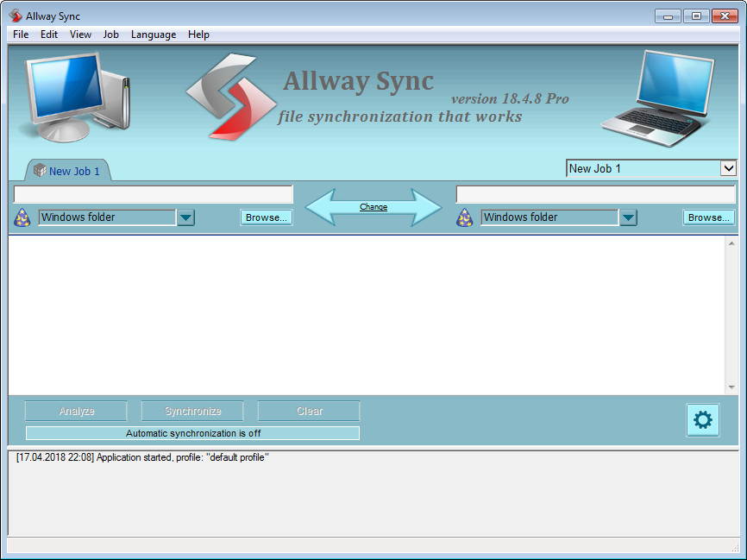This screenshot has width=747, height=560.
Task: Click the left Browse button
Action: [x=267, y=217]
